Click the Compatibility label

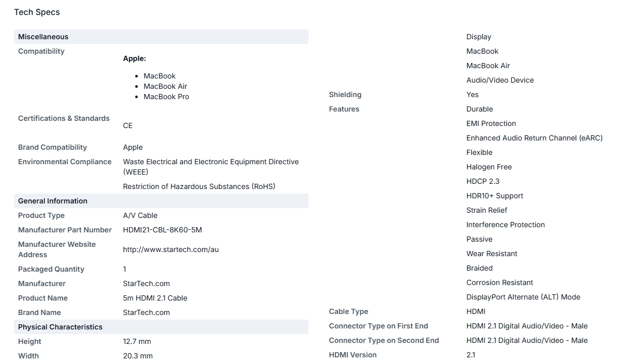(41, 51)
